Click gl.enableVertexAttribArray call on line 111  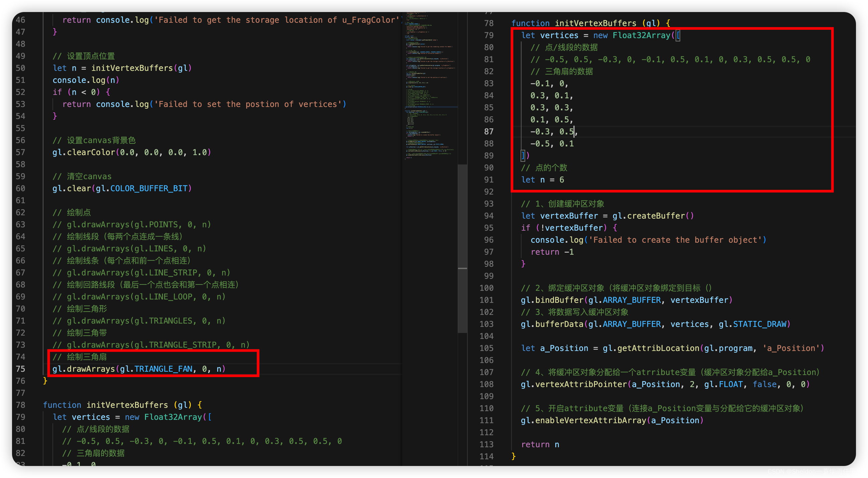click(x=583, y=421)
